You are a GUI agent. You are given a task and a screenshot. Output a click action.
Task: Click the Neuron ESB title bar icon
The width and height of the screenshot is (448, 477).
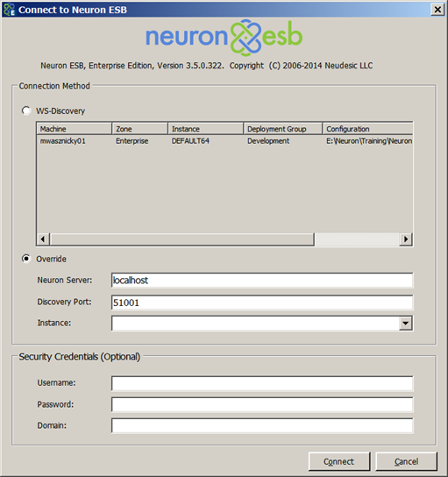tap(9, 10)
